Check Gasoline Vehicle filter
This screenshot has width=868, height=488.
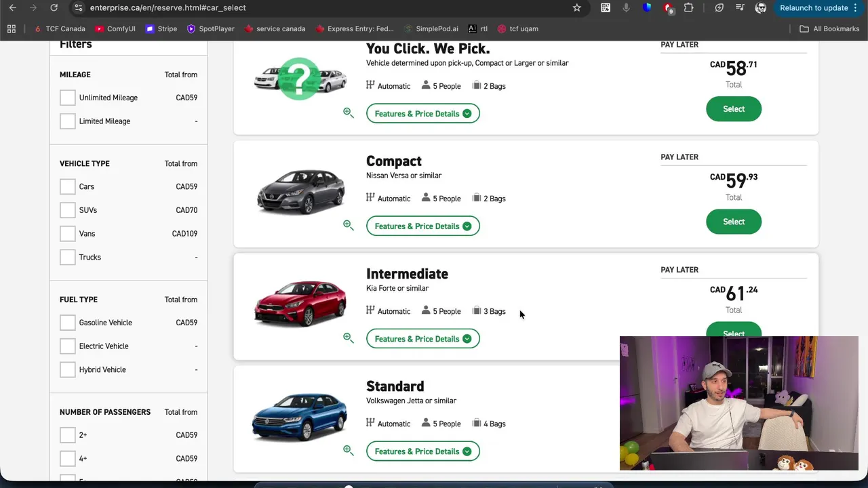point(68,323)
